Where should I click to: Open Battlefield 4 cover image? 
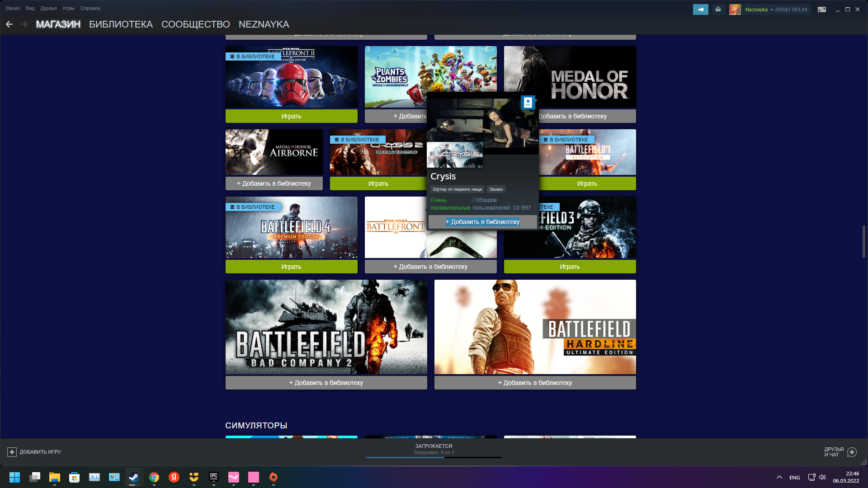pyautogui.click(x=292, y=227)
